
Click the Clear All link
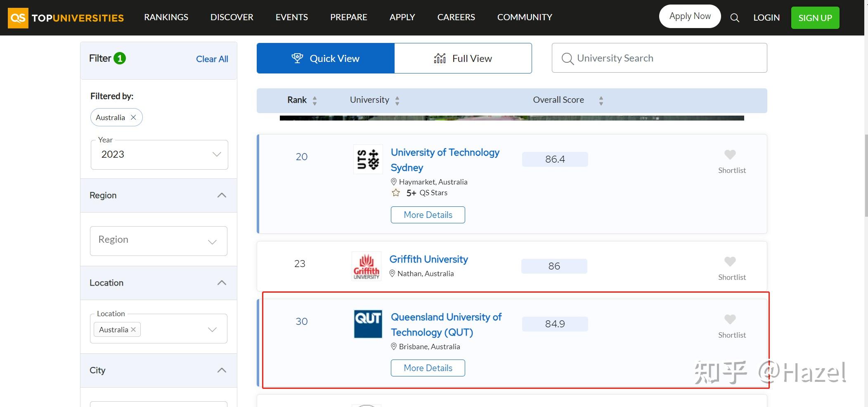(x=212, y=59)
